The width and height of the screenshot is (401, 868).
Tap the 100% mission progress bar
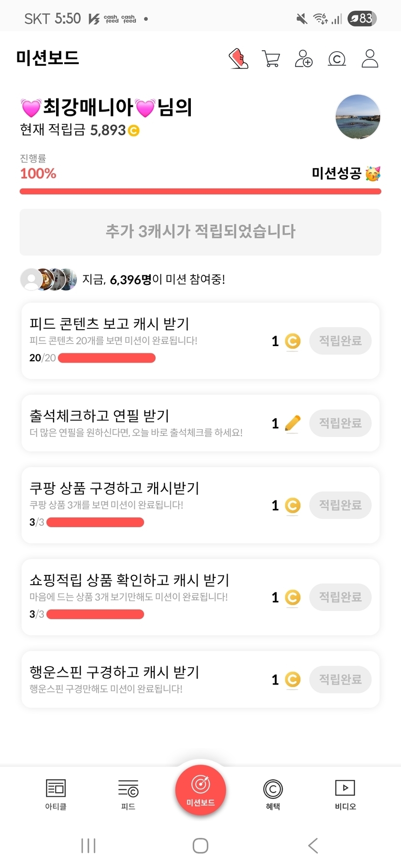click(x=200, y=192)
